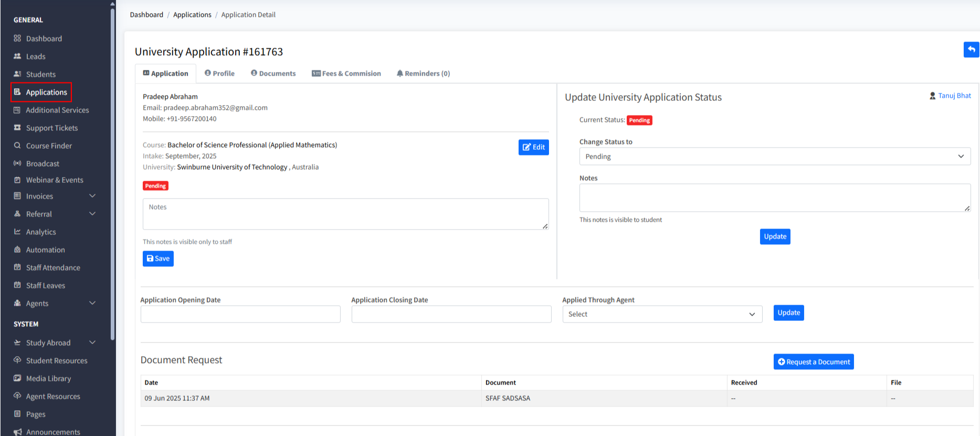Viewport: 980px width, 436px height.
Task: Click the Course Finder search icon
Action: (17, 146)
